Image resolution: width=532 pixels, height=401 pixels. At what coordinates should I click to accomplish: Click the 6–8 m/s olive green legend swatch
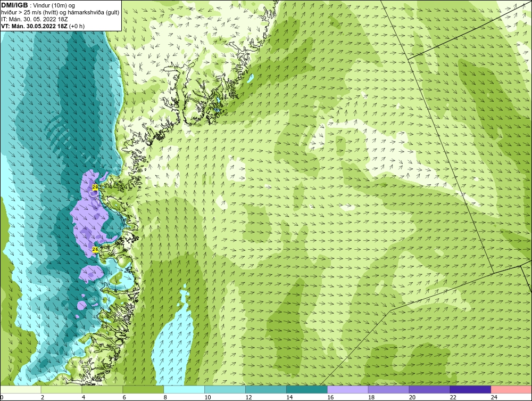point(143,389)
